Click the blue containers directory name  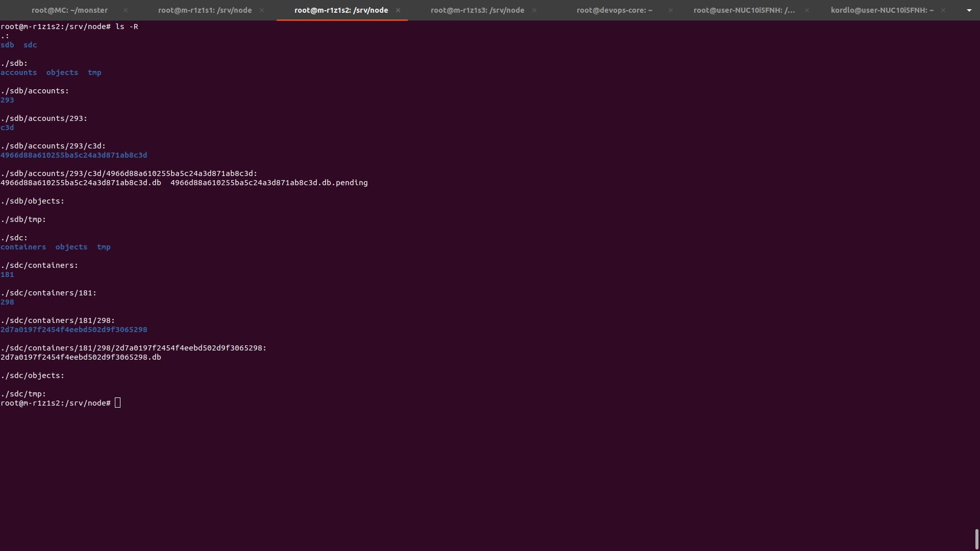[x=23, y=247]
